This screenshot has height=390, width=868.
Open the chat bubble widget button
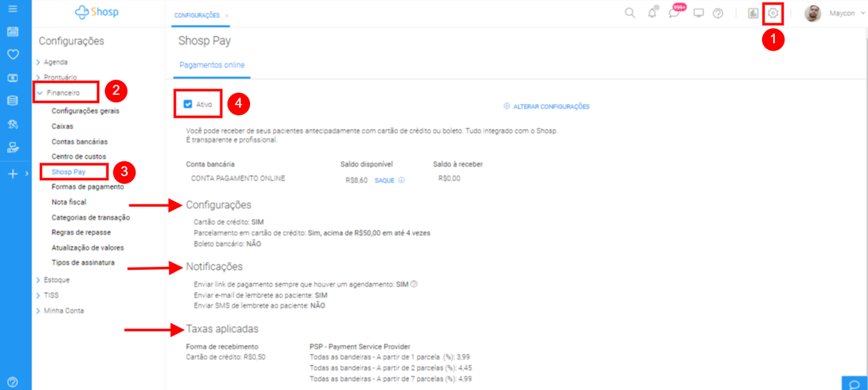pyautogui.click(x=854, y=383)
